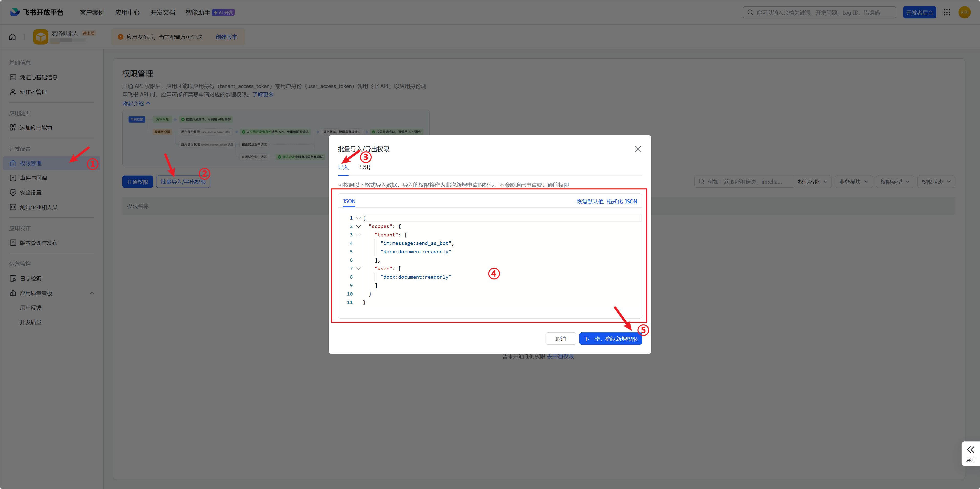Collapse 应用质量看板 sidebar group
The height and width of the screenshot is (489, 980).
[x=92, y=293]
